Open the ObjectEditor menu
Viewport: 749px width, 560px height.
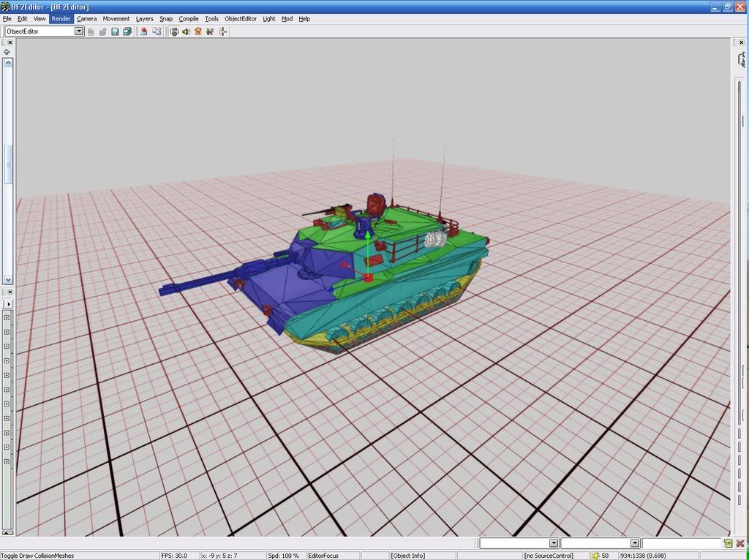pos(240,19)
